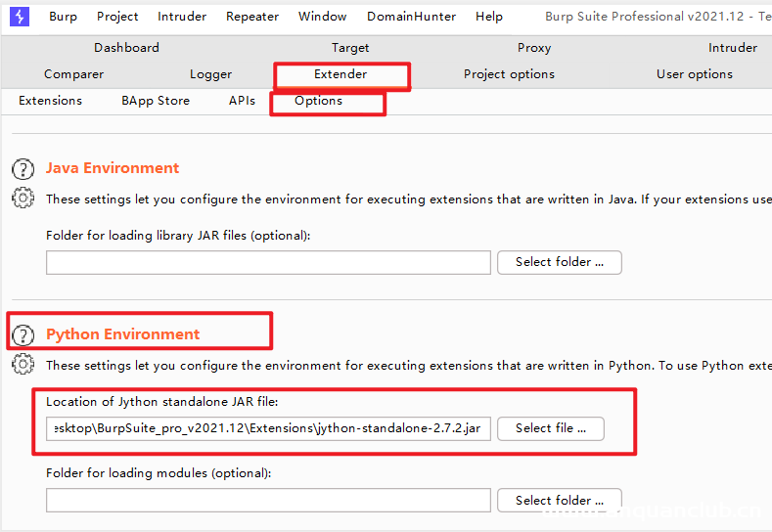Click the Java Environment help question icon
The width and height of the screenshot is (772, 532).
pos(23,168)
